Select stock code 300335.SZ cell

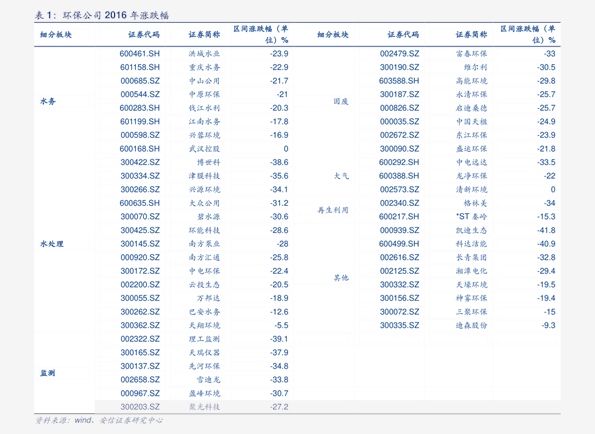(x=400, y=326)
